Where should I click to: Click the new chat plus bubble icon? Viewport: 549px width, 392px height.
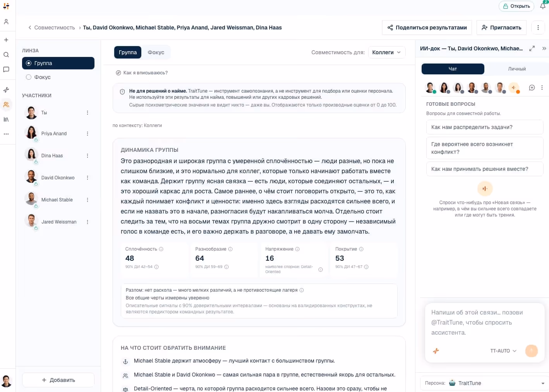click(x=532, y=88)
